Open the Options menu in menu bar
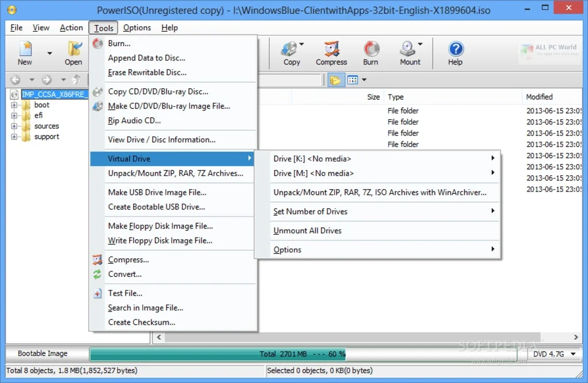This screenshot has height=383, width=588. [137, 28]
